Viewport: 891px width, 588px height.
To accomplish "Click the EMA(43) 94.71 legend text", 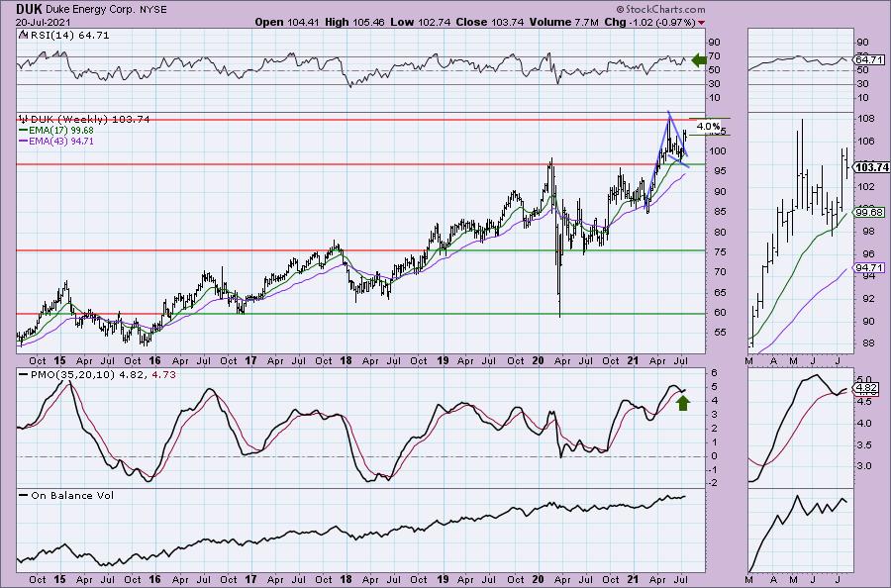I will [60, 141].
